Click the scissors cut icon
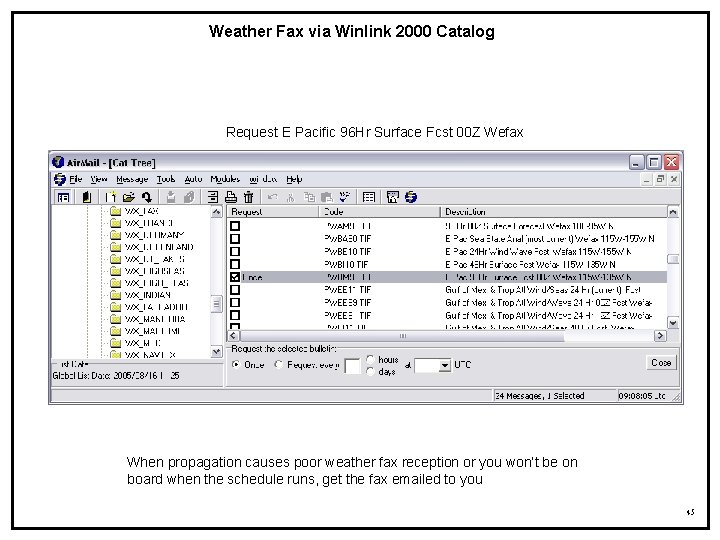Image resolution: width=720 pixels, height=540 pixels. coord(290,197)
